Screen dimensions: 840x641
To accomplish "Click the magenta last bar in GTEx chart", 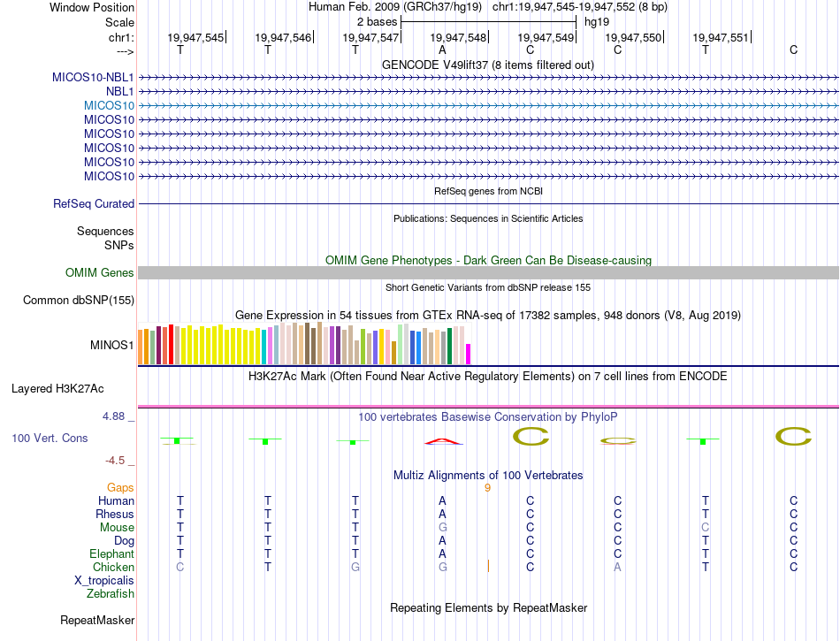I will tap(469, 354).
